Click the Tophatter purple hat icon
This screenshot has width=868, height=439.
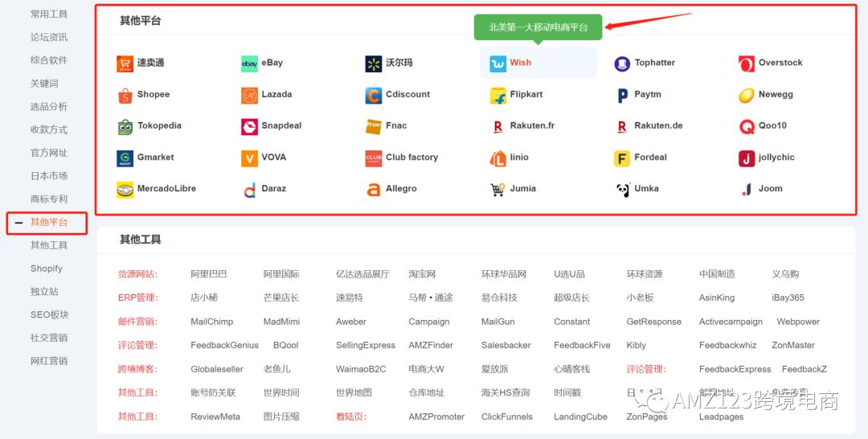(622, 64)
